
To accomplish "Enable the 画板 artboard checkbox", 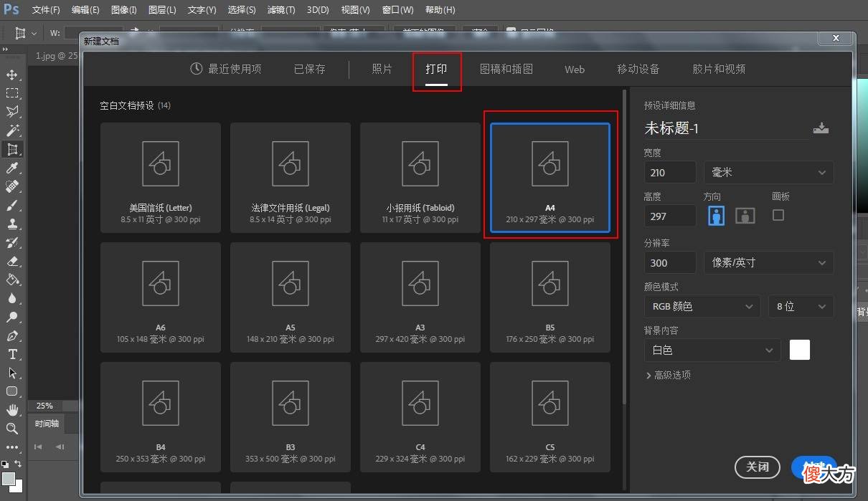I will point(778,215).
